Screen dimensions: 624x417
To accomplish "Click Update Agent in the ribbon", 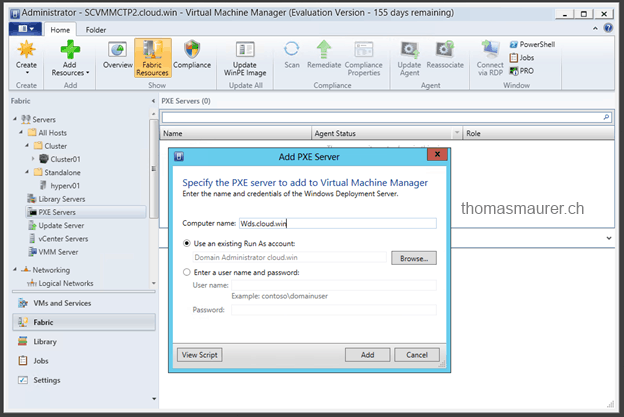I will pyautogui.click(x=409, y=58).
